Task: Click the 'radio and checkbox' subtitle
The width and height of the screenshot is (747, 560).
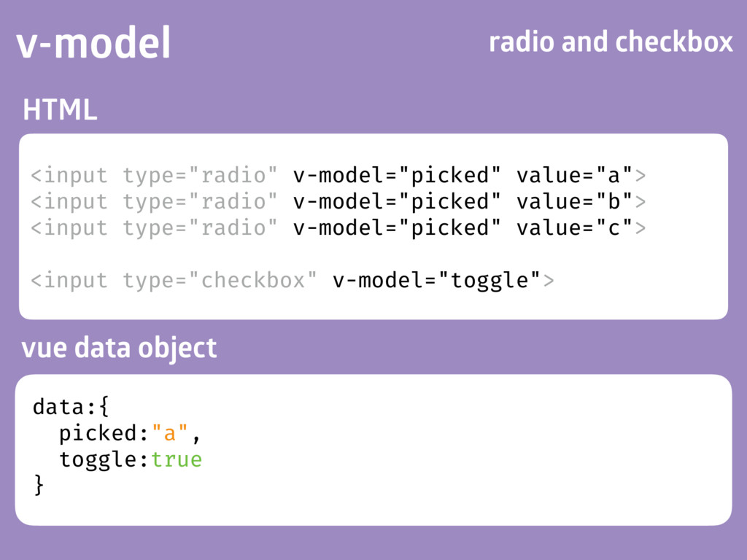Action: tap(611, 42)
